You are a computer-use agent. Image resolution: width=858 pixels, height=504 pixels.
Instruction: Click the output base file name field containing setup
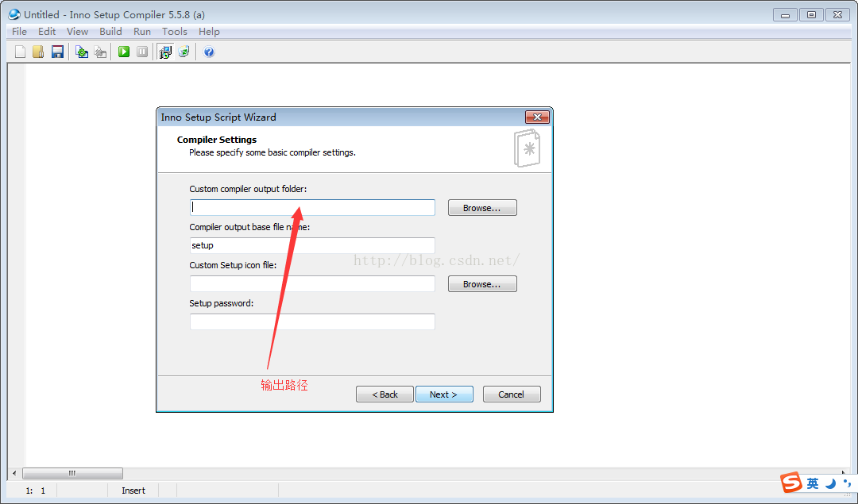coord(312,245)
